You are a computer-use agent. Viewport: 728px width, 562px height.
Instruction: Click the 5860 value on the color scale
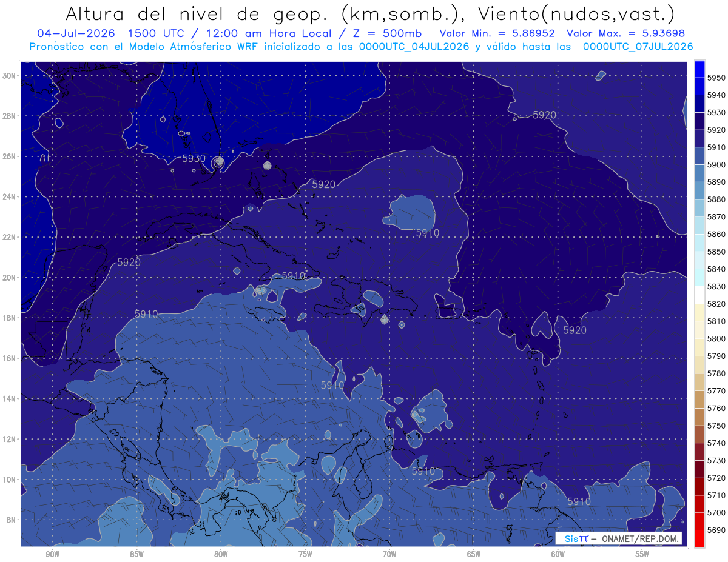pos(716,234)
